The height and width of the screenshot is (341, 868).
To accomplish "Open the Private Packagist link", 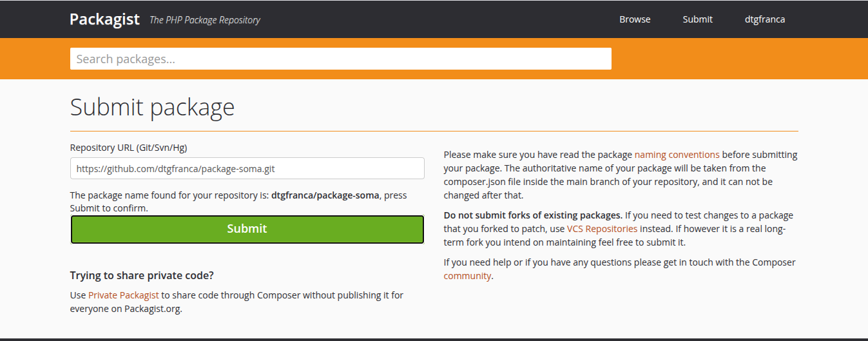I will [x=123, y=295].
